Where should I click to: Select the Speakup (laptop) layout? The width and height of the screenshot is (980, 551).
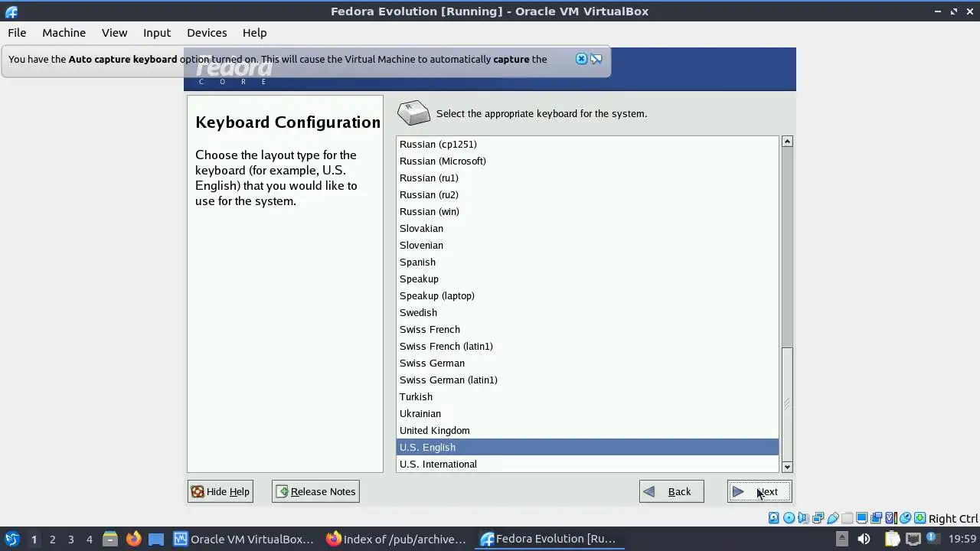587,295
